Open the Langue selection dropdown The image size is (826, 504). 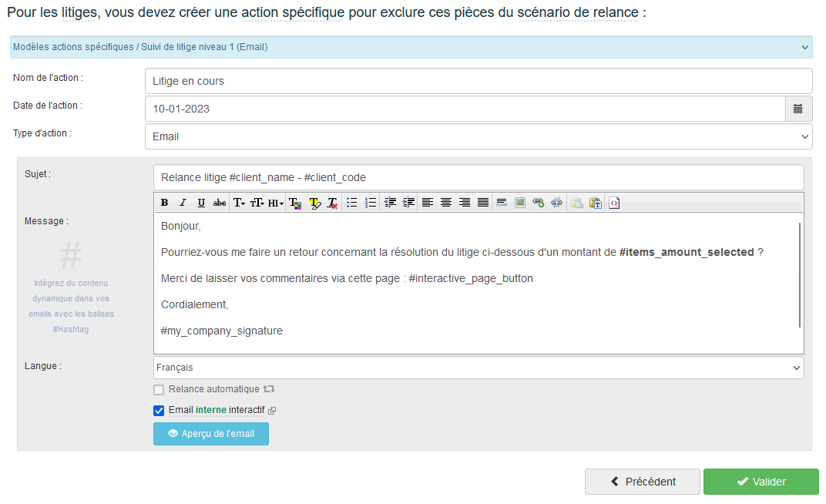(x=478, y=368)
